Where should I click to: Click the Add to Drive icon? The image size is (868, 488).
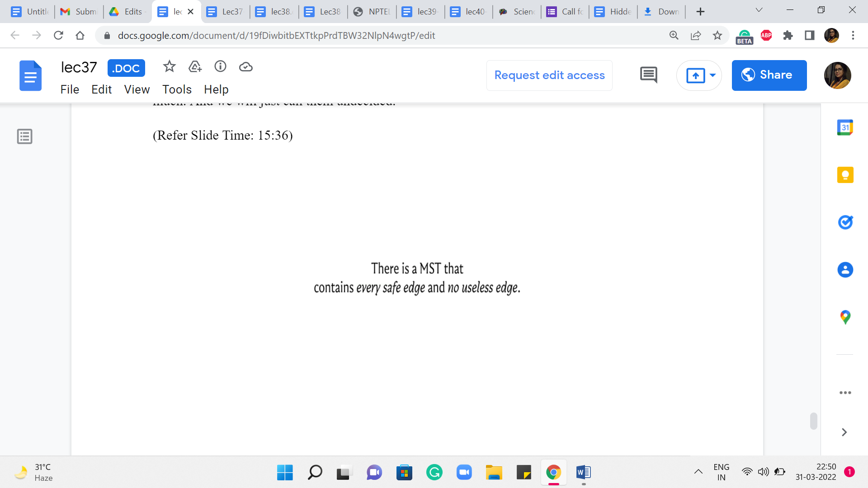click(195, 67)
